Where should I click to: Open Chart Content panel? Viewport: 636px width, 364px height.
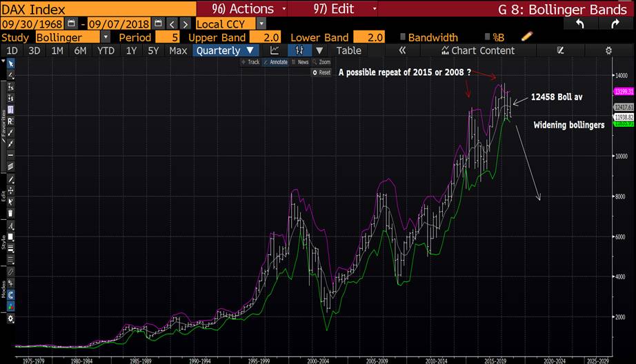click(478, 50)
